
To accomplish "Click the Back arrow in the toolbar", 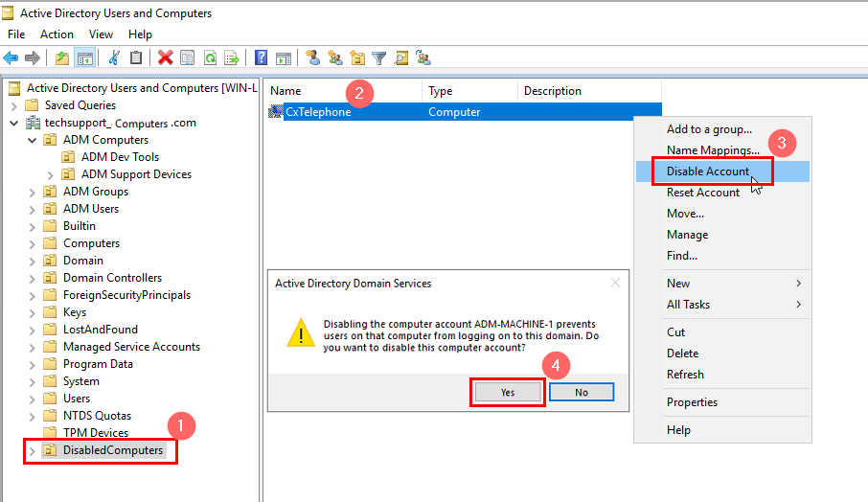I will click(x=11, y=57).
